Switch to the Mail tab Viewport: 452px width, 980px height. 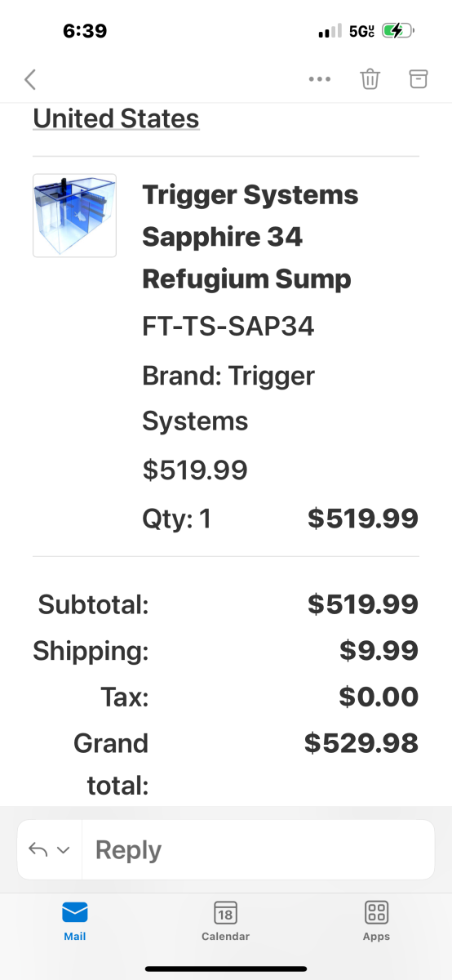click(x=75, y=921)
